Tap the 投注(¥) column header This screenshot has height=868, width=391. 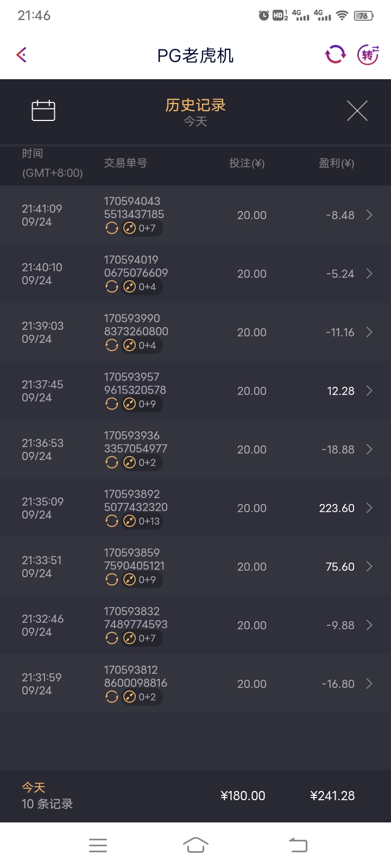point(247,163)
